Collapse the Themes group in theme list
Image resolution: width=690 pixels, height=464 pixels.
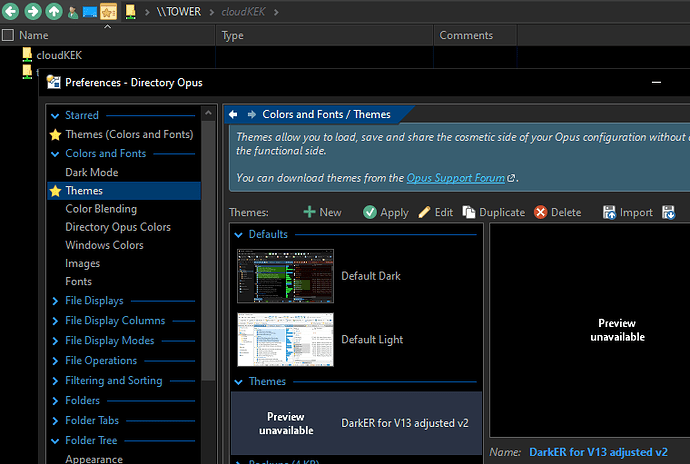click(x=239, y=382)
